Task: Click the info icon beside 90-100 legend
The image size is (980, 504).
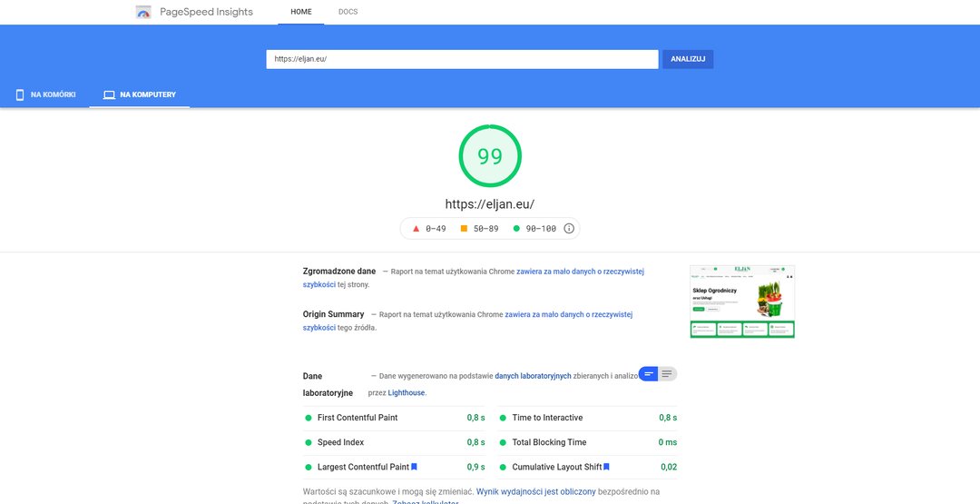Action: (x=569, y=229)
